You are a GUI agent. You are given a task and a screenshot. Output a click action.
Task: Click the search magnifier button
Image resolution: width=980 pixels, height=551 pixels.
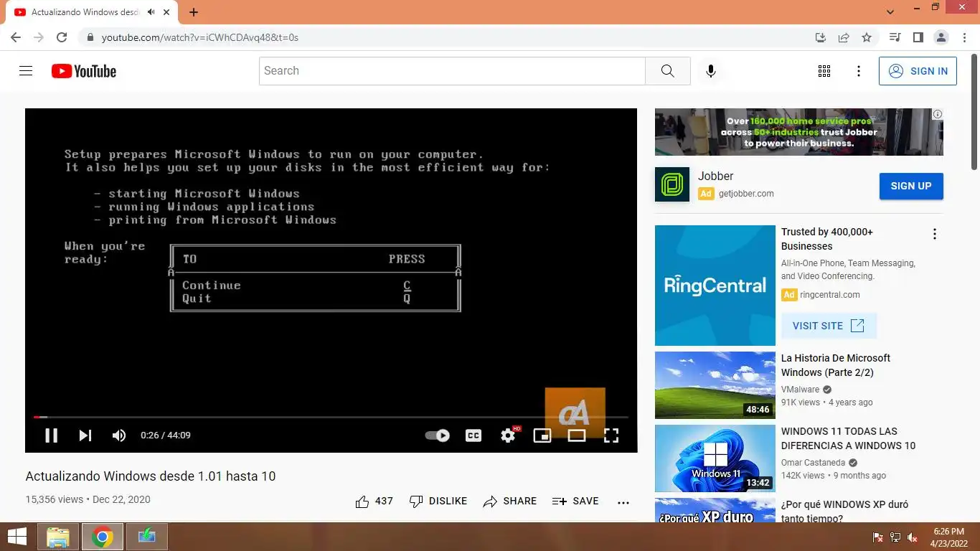(667, 71)
